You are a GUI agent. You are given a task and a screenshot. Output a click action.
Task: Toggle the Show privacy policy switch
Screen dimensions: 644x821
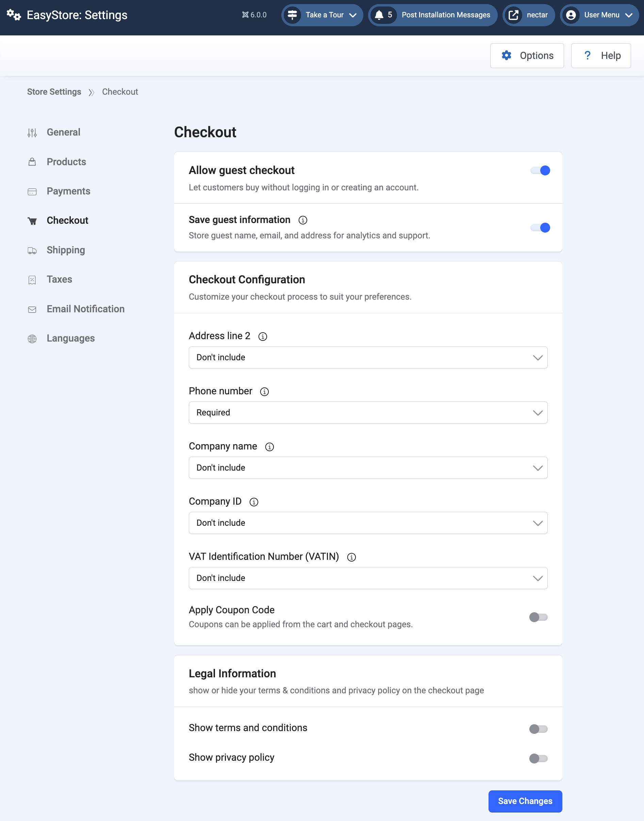pos(538,758)
